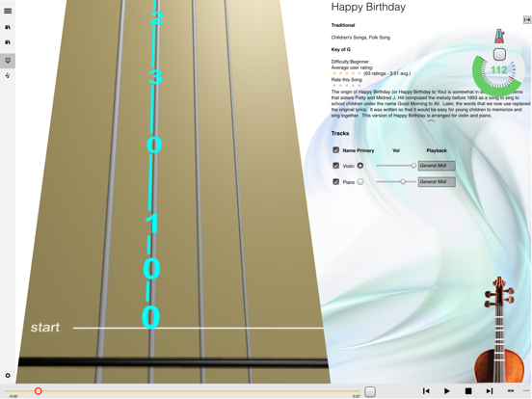
Task: Open the Piano playback General Midi dropdown
Action: click(437, 182)
